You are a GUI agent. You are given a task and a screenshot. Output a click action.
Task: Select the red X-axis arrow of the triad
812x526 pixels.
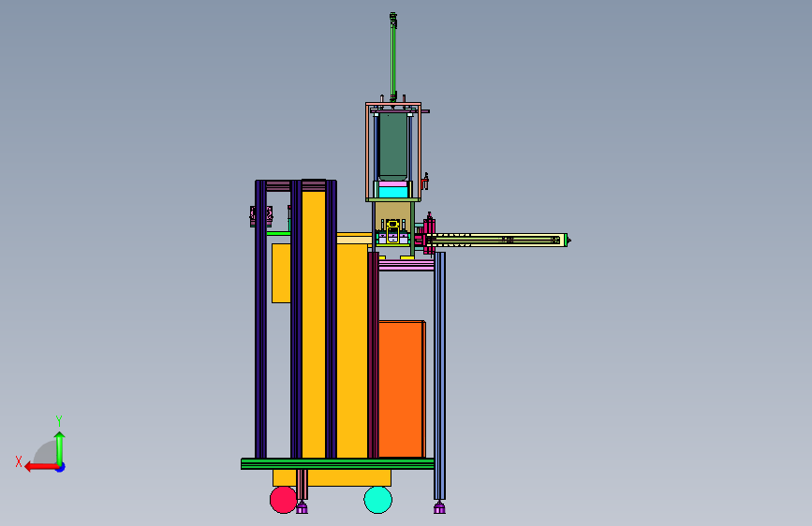(x=41, y=467)
